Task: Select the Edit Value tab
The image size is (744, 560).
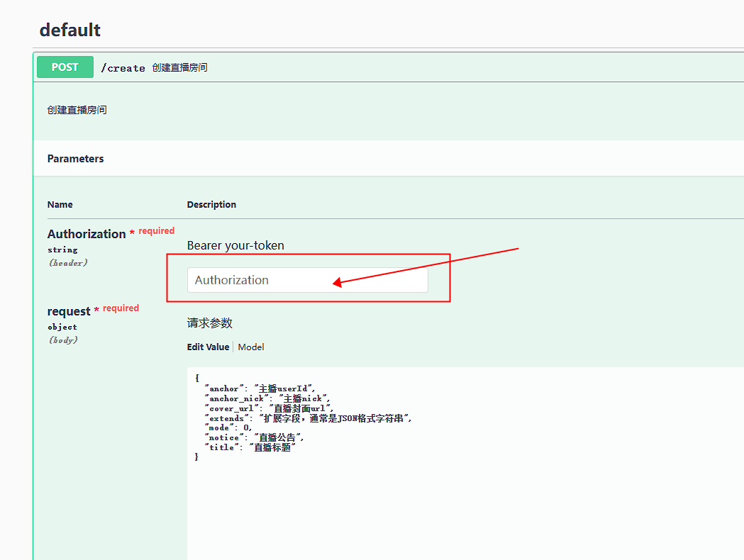Action: pyautogui.click(x=208, y=347)
